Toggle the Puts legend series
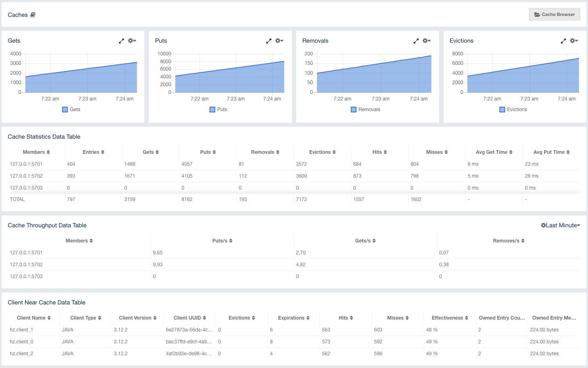Image resolution: width=588 pixels, height=368 pixels. click(x=219, y=110)
